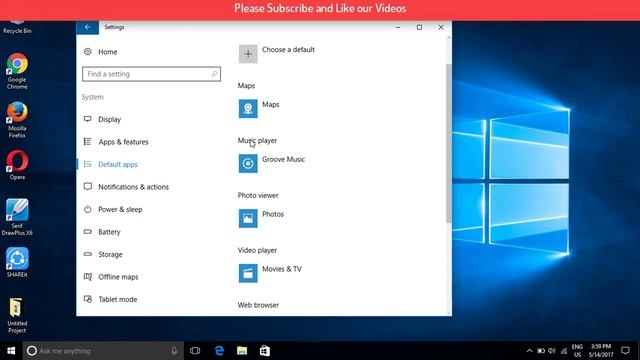Click the Photos app icon tile
Viewport: 640px width, 360px height.
248,218
